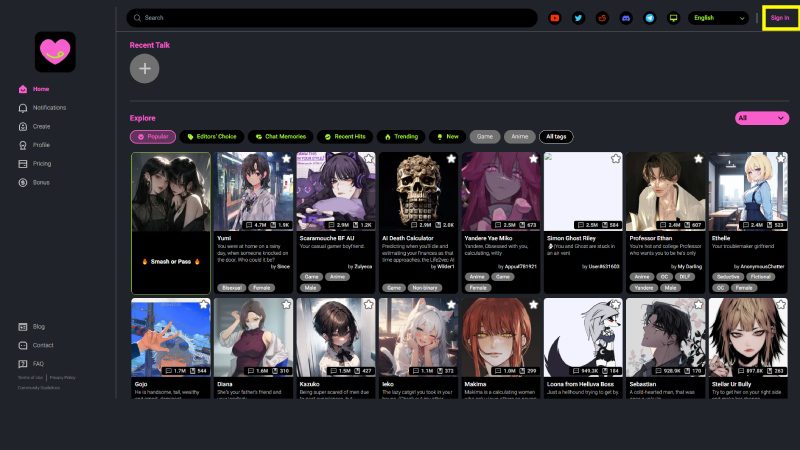Star the Diana card

[x=286, y=305]
